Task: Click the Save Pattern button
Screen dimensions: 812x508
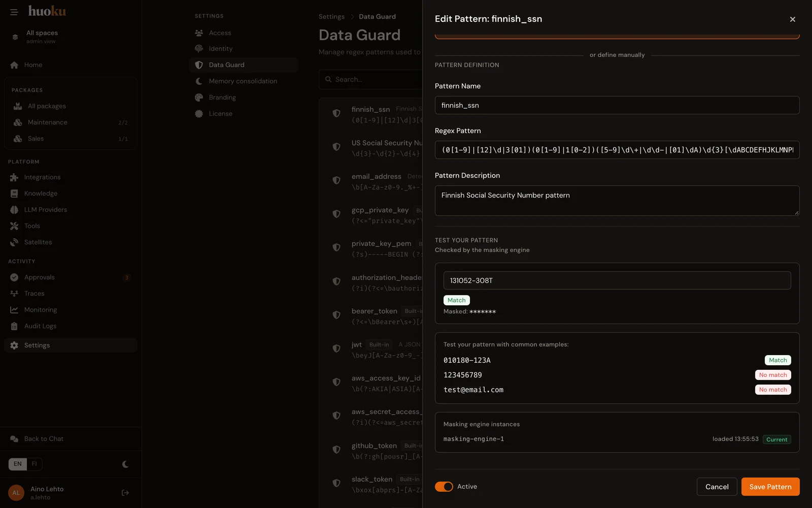Action: [770, 487]
